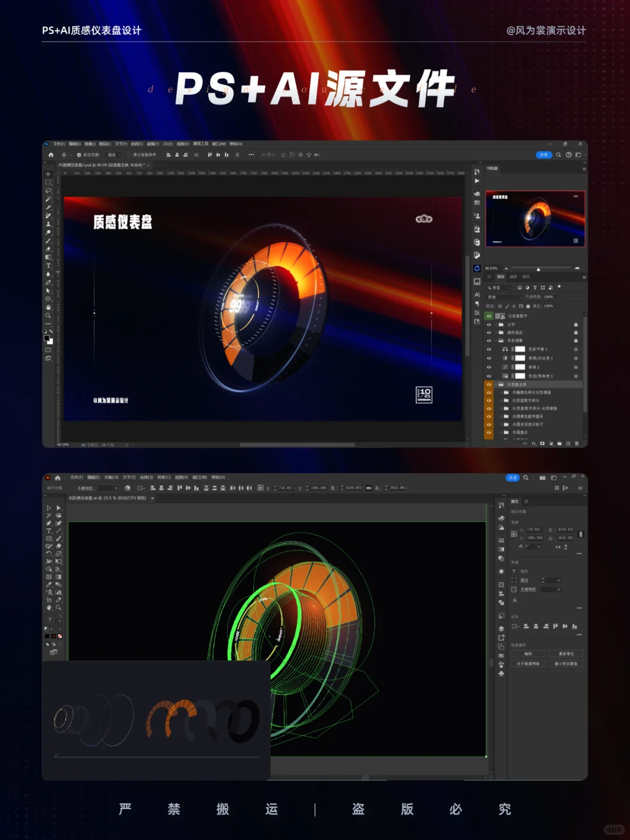Open the search icon in Illustrator top bar

[x=526, y=477]
